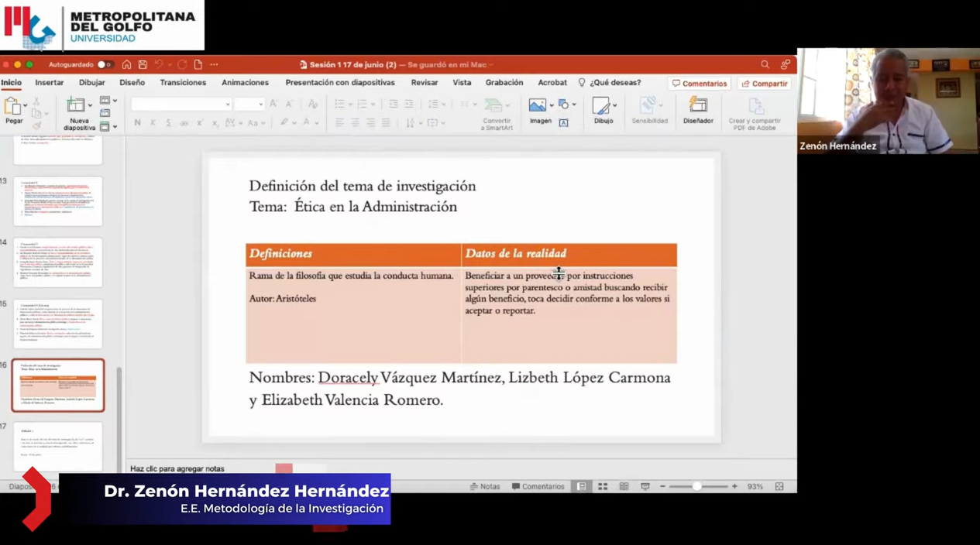Viewport: 980px width, 545px height.
Task: Toggle italic (K) formatting
Action: (x=153, y=123)
